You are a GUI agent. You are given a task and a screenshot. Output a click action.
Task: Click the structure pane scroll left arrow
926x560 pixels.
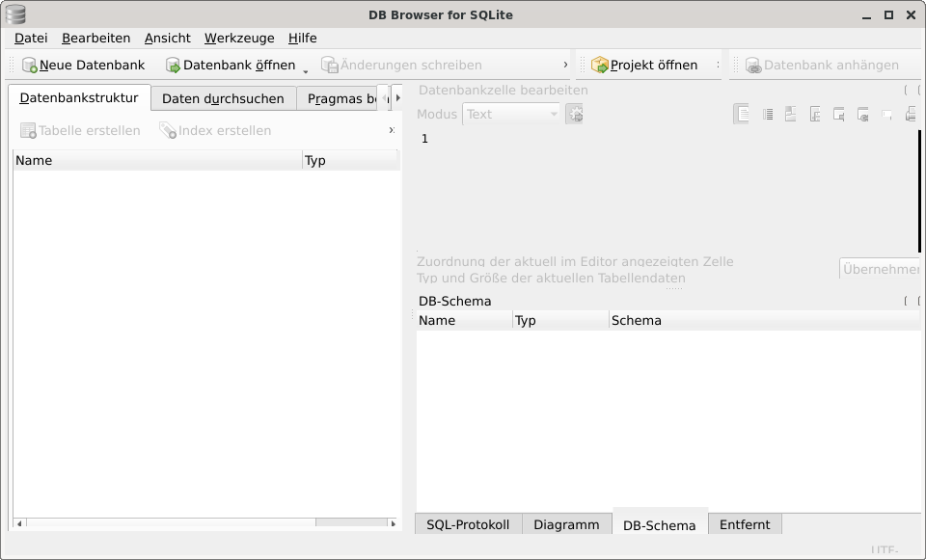click(19, 523)
